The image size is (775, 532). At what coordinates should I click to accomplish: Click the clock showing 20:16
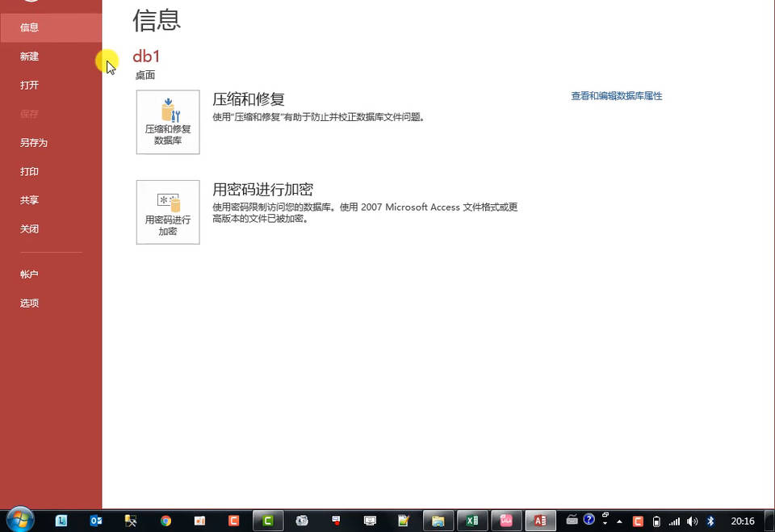[743, 522]
